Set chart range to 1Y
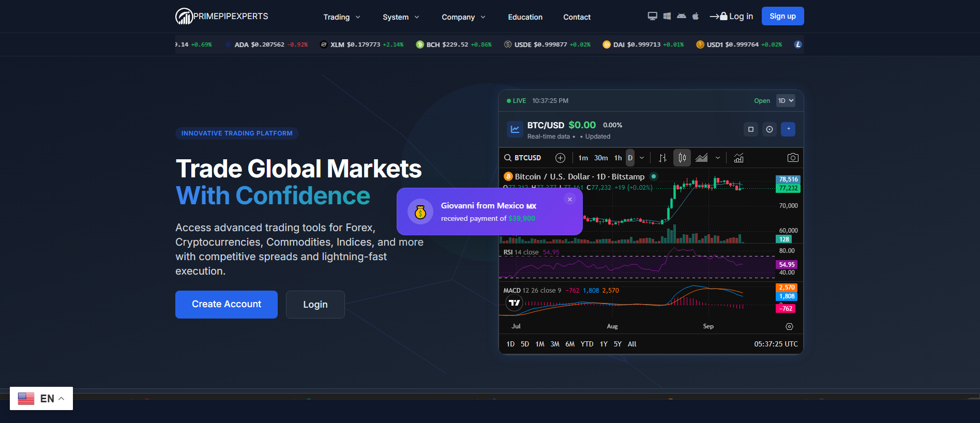The image size is (980, 423). (x=604, y=344)
